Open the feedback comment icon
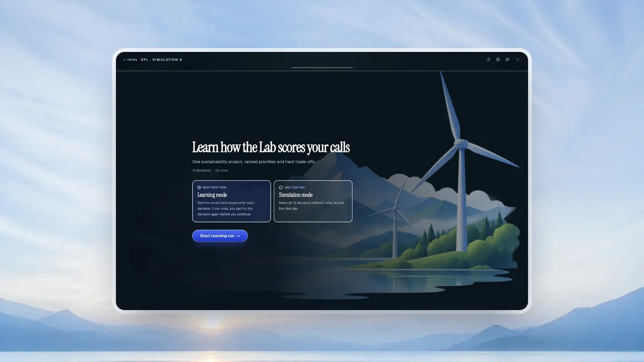The width and height of the screenshot is (644, 362). [x=508, y=60]
